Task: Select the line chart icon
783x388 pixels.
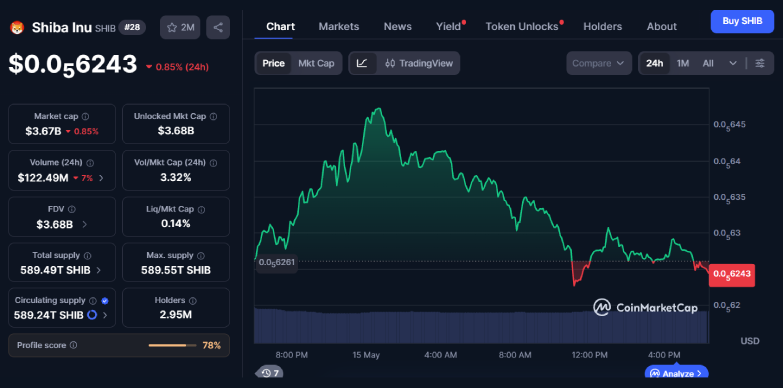Action: click(x=363, y=63)
